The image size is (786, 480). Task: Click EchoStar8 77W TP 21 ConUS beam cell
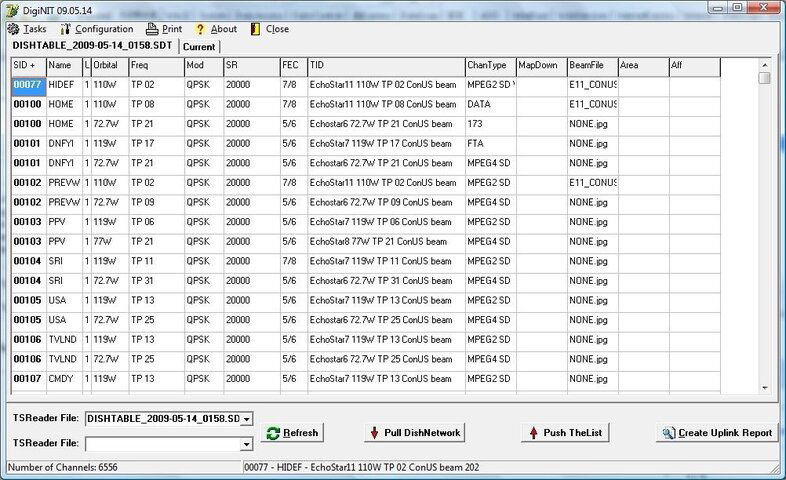point(386,242)
